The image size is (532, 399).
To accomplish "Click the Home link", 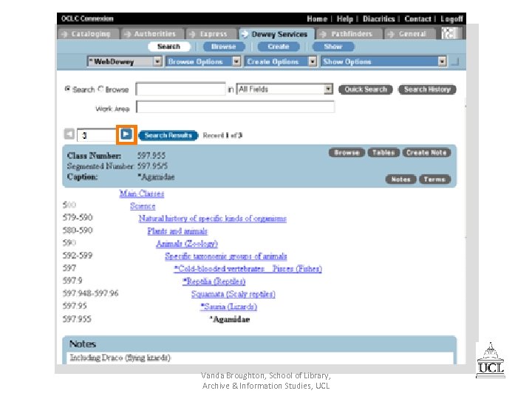I will tap(317, 18).
